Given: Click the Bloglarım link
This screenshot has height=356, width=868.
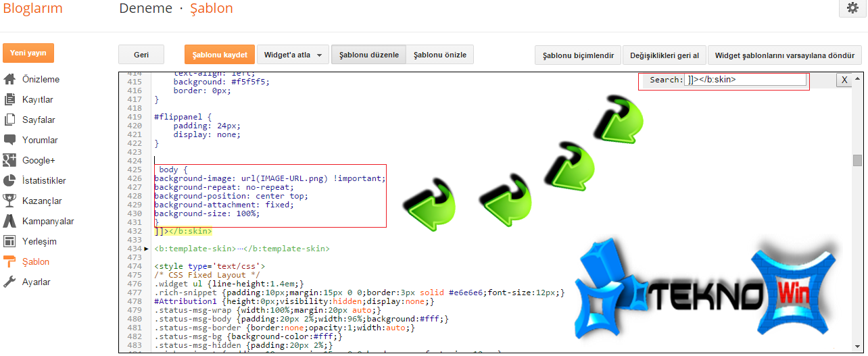Looking at the screenshot, I should (33, 9).
